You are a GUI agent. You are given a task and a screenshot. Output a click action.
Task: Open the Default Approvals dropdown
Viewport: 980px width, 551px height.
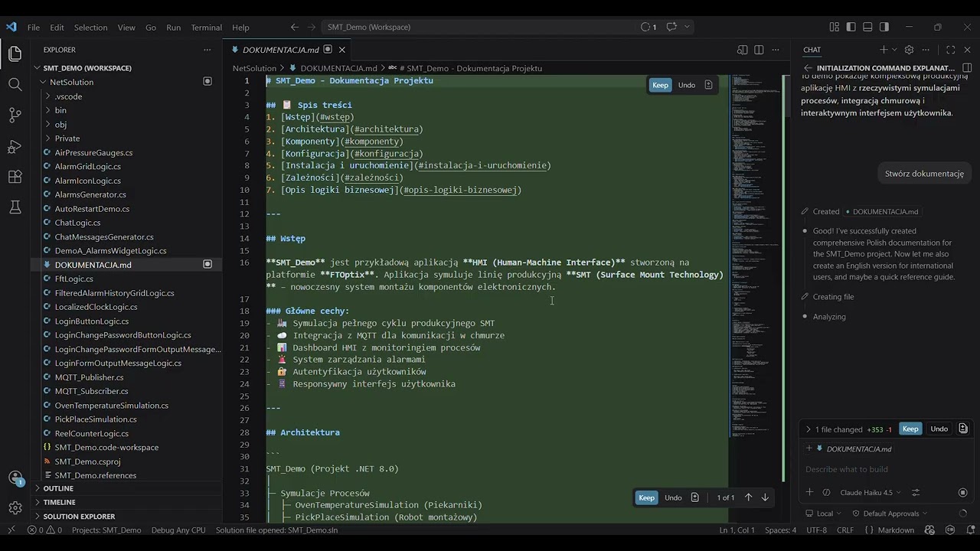coord(889,514)
